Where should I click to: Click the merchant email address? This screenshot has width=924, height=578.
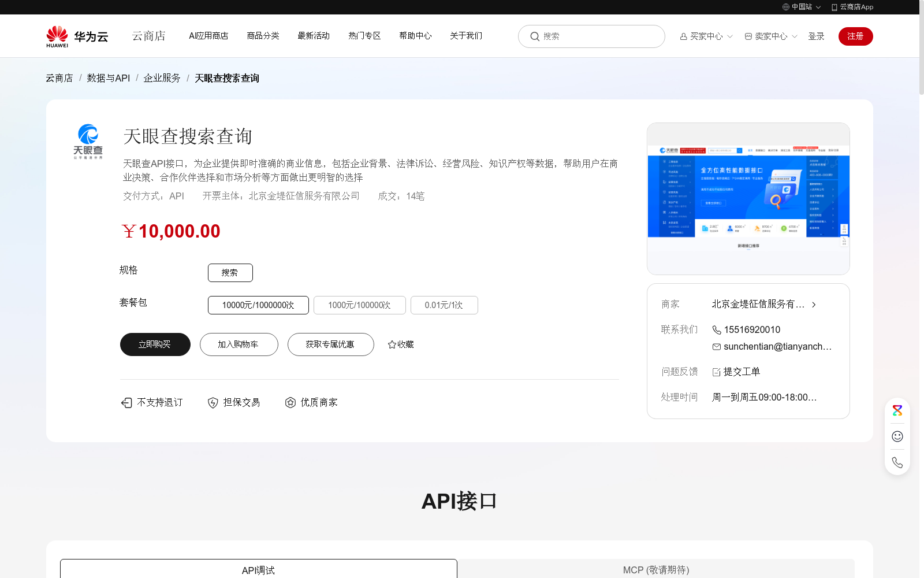click(x=777, y=346)
